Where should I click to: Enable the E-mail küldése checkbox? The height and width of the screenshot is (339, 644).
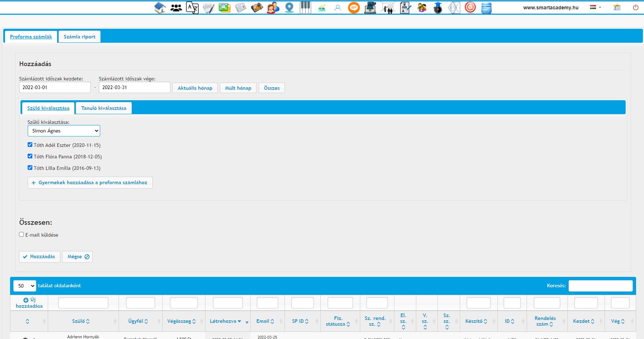click(22, 234)
